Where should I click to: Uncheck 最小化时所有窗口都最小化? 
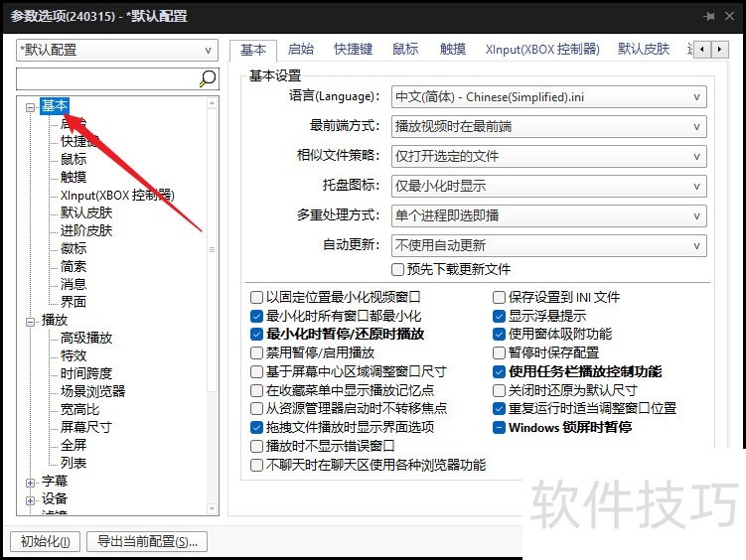click(x=257, y=316)
